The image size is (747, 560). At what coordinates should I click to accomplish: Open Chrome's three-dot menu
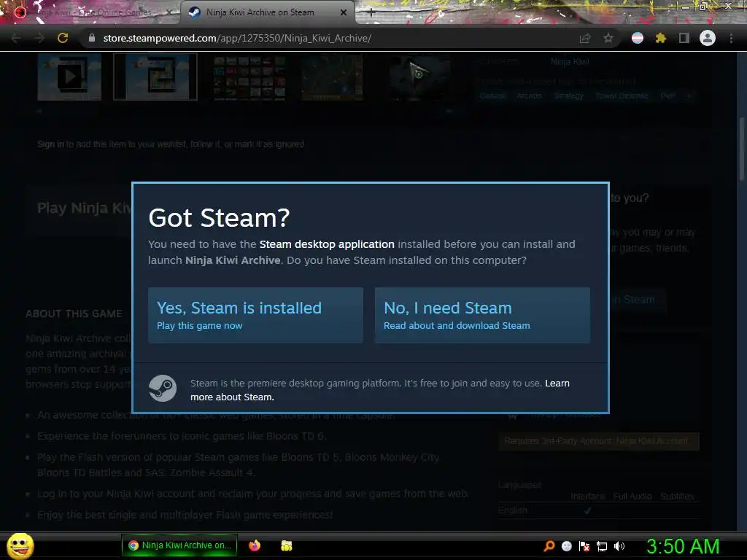click(731, 38)
